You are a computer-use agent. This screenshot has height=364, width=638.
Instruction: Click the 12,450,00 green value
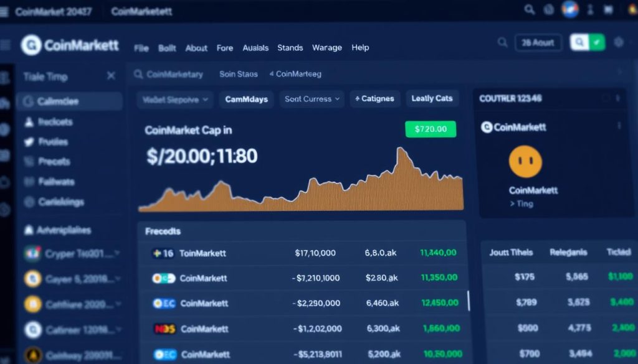[440, 302]
